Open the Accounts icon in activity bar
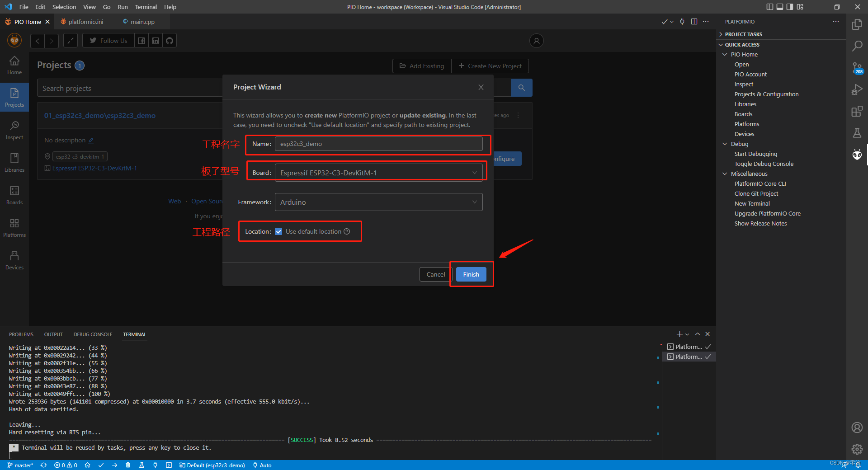 pyautogui.click(x=857, y=428)
